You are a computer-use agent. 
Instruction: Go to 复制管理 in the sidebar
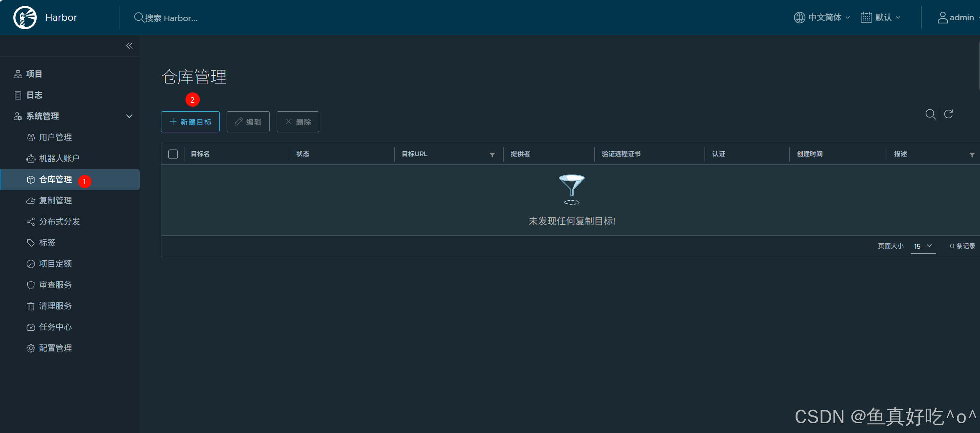click(55, 201)
